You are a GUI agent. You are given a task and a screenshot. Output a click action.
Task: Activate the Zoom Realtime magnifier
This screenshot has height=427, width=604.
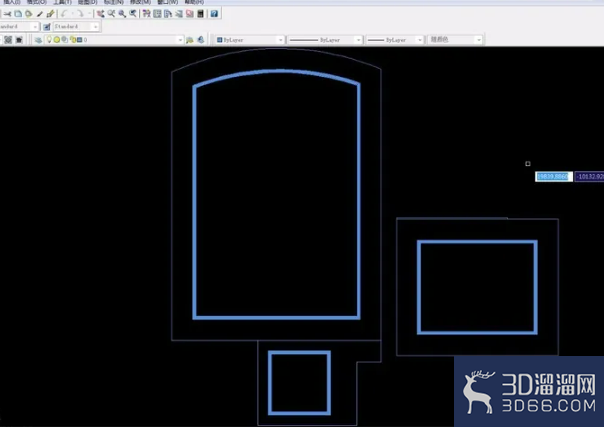point(111,14)
